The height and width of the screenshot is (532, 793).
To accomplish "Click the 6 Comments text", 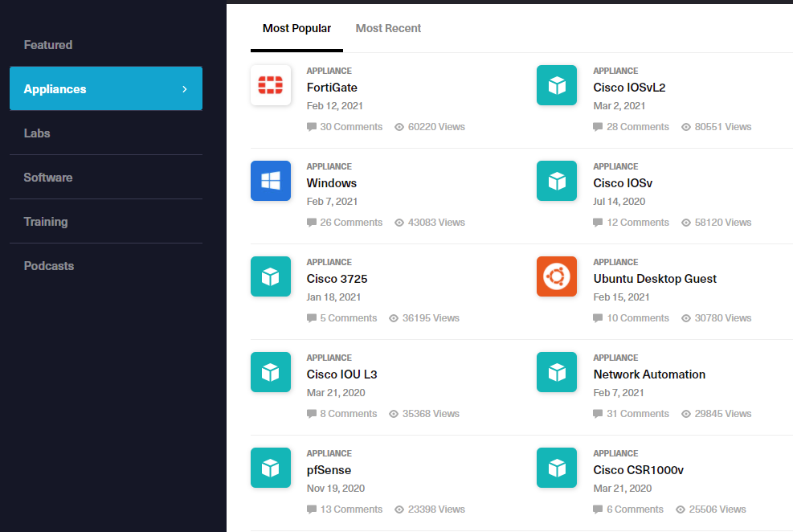I will [x=635, y=509].
